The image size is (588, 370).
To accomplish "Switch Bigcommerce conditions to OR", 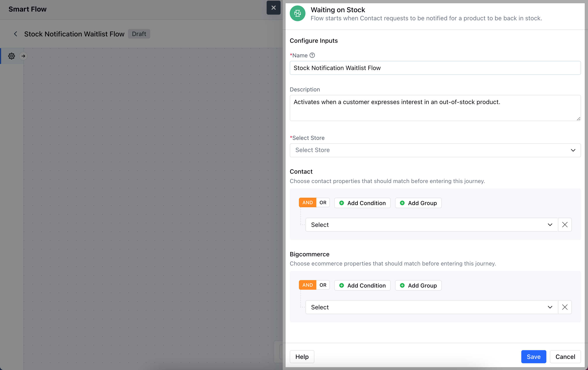I will coord(323,285).
